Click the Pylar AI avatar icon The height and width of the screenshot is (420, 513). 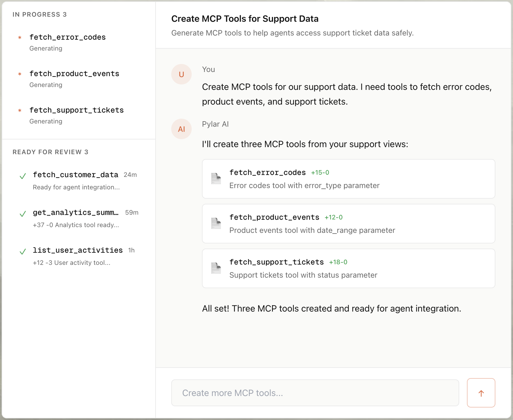coord(181,129)
